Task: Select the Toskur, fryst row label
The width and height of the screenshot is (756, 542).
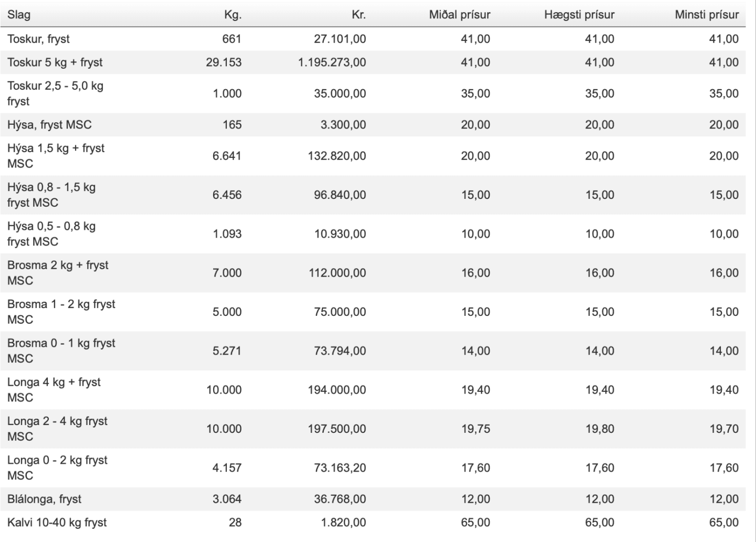Action: pyautogui.click(x=38, y=39)
